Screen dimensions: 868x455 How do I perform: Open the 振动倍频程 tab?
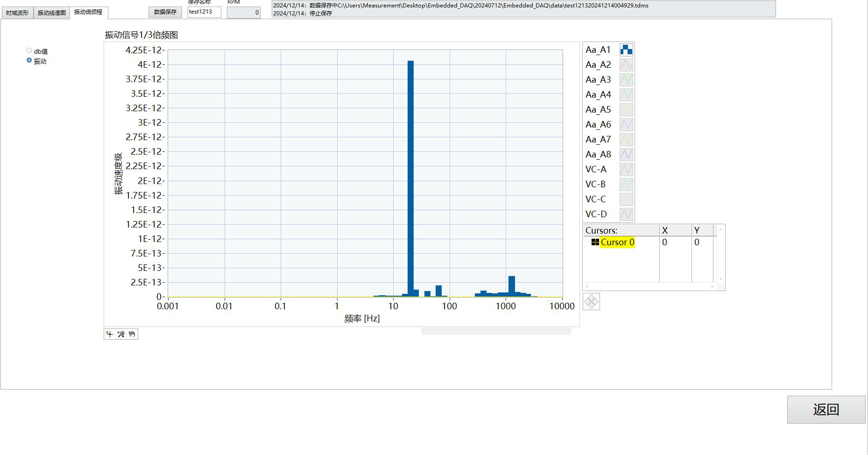tap(88, 12)
